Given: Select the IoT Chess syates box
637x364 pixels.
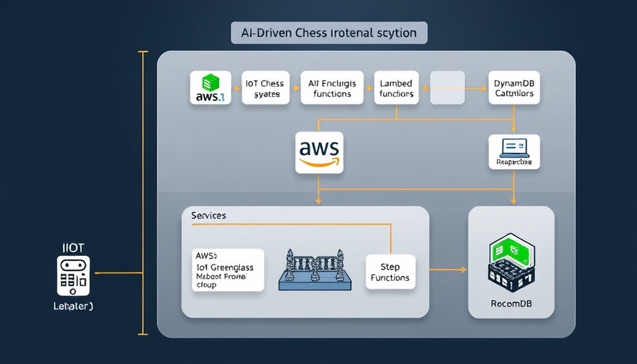Looking at the screenshot, I should (266, 87).
